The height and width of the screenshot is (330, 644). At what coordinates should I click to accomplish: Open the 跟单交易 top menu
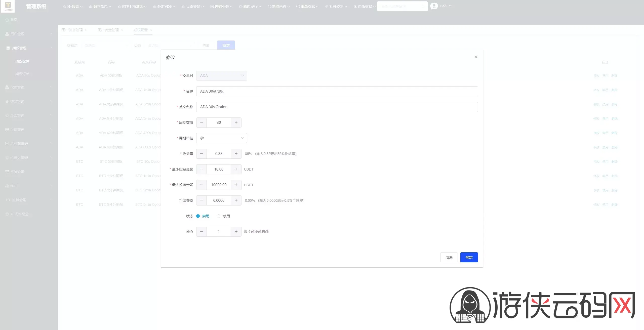coord(307,7)
